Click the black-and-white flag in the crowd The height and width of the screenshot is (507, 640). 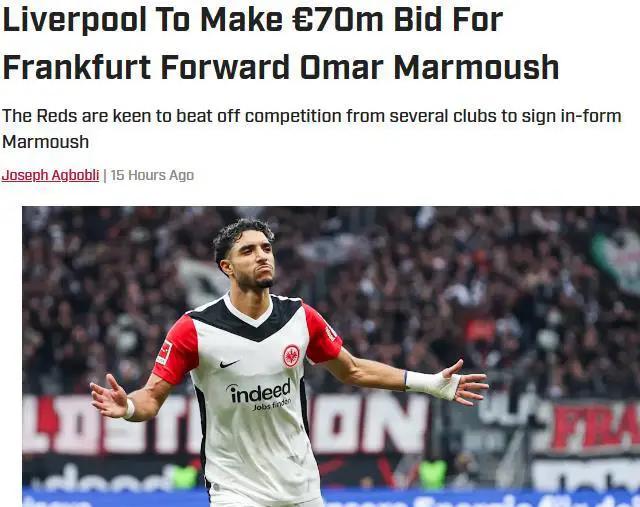200,282
